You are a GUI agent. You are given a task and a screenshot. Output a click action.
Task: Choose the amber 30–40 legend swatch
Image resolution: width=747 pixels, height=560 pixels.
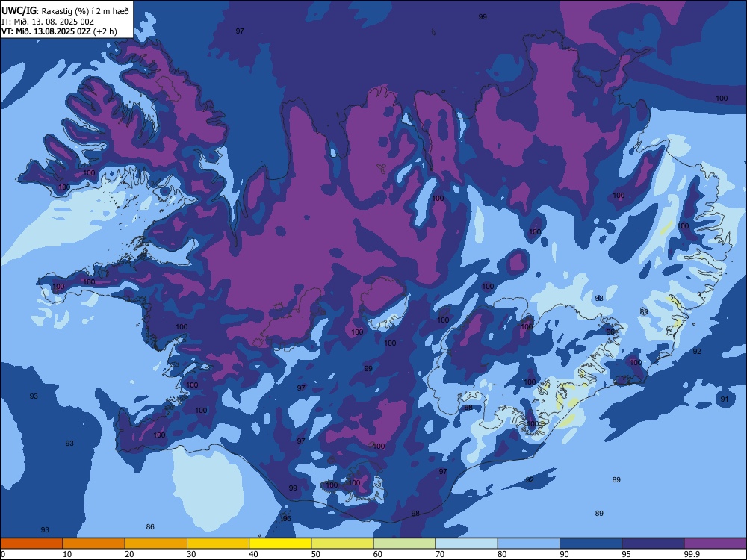point(218,544)
